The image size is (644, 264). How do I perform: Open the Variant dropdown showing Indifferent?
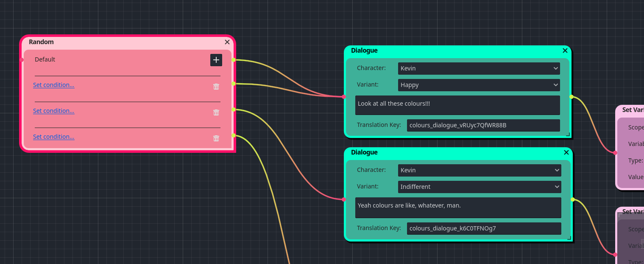tap(480, 187)
